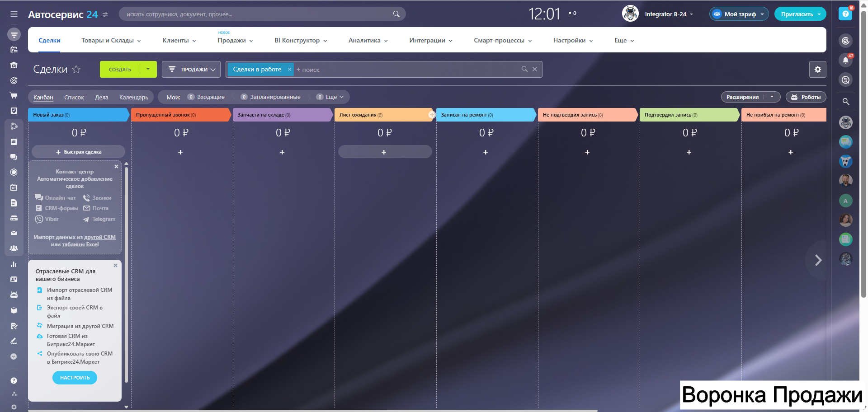The image size is (868, 412).
Task: Click the right arrow to show more Kanban columns
Action: (x=818, y=260)
